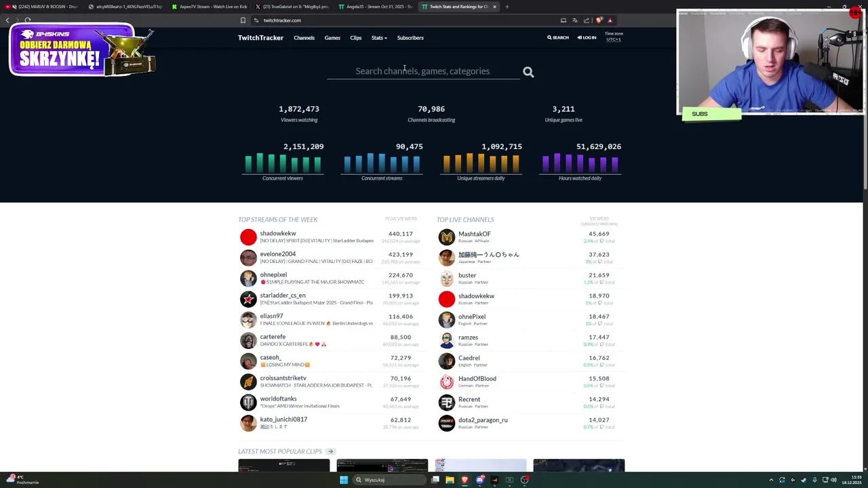The width and height of the screenshot is (868, 488).
Task: Close the Twitch Stats and Rankings tab
Action: 494,7
